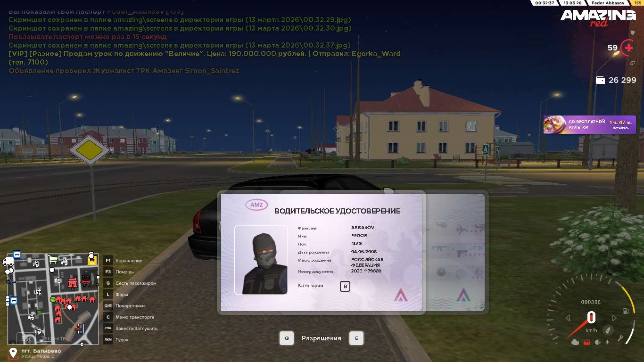Click the wallet icon beside 26 299
The image size is (644, 362).
pyautogui.click(x=600, y=80)
